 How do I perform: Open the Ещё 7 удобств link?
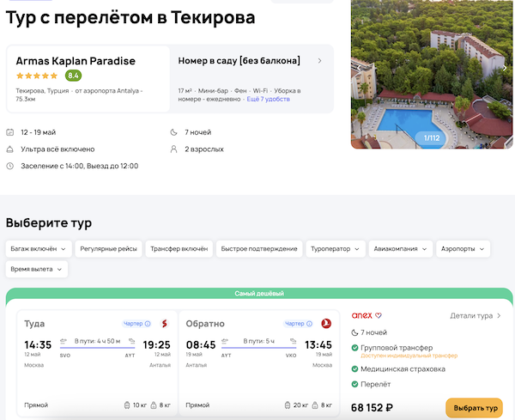click(269, 99)
